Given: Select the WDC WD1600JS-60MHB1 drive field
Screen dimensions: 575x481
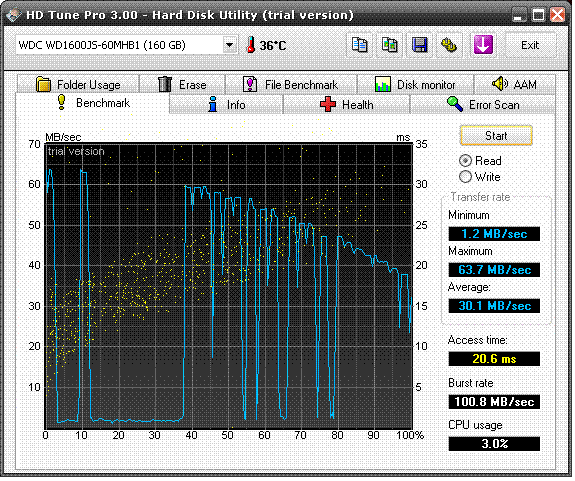Looking at the screenshot, I should tap(126, 45).
